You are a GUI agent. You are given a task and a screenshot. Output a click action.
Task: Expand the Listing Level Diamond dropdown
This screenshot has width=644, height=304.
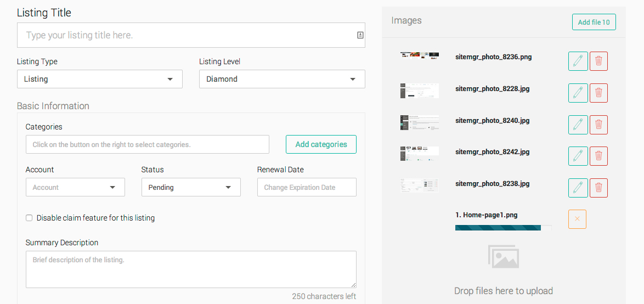coord(281,79)
